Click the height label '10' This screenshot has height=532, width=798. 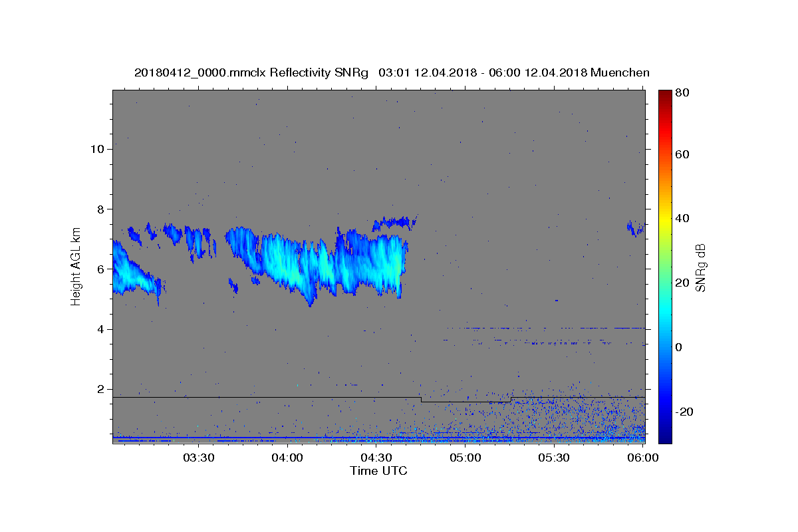(97, 149)
